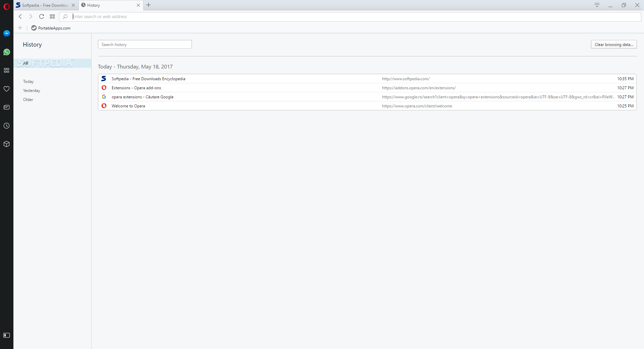Open WhatsApp in the sidebar

click(x=6, y=52)
